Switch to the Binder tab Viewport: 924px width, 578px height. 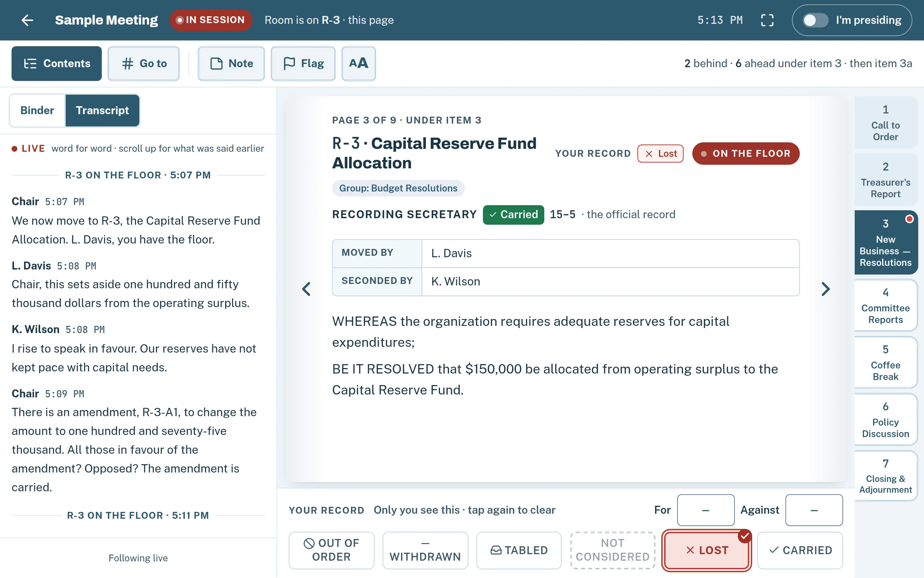(37, 111)
